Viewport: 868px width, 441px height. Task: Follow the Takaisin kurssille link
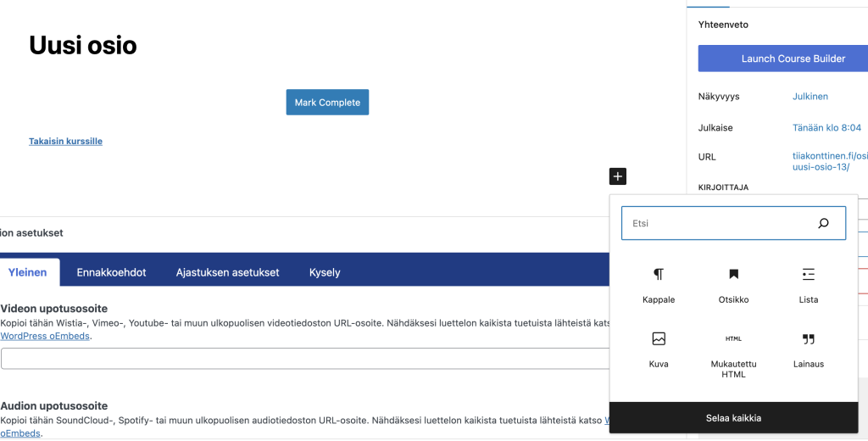pyautogui.click(x=65, y=142)
